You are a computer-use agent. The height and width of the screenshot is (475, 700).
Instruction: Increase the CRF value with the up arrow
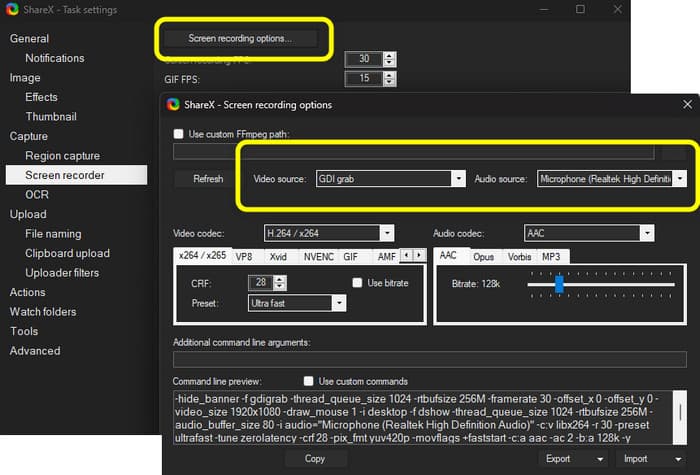279,279
